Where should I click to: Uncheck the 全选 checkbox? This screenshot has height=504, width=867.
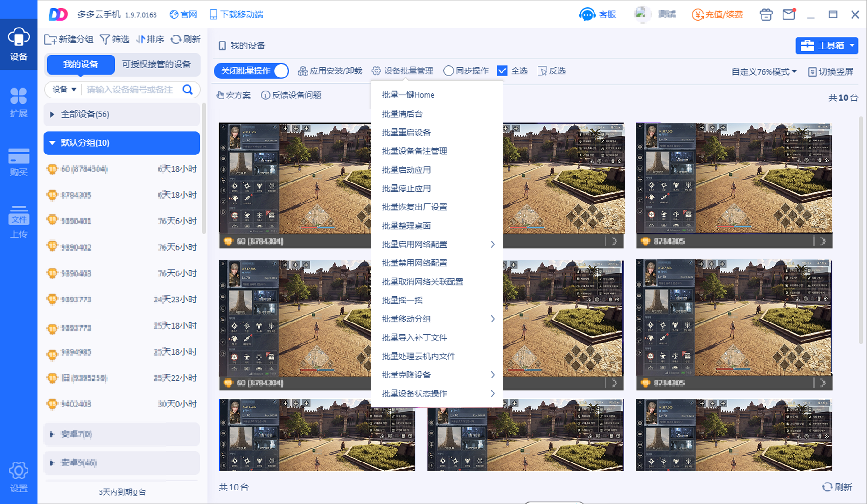pyautogui.click(x=502, y=71)
